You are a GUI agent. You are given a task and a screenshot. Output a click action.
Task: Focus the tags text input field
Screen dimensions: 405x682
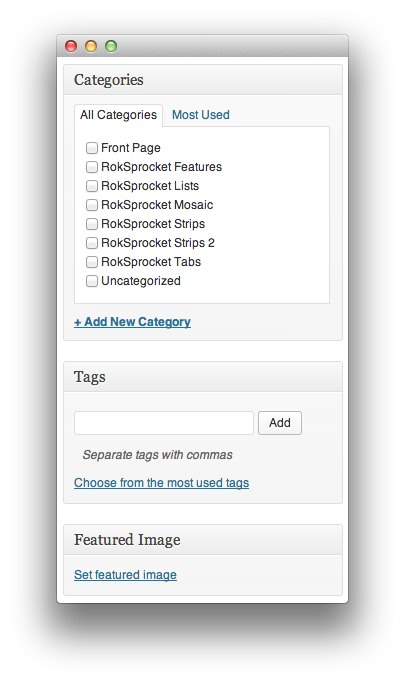(x=164, y=423)
